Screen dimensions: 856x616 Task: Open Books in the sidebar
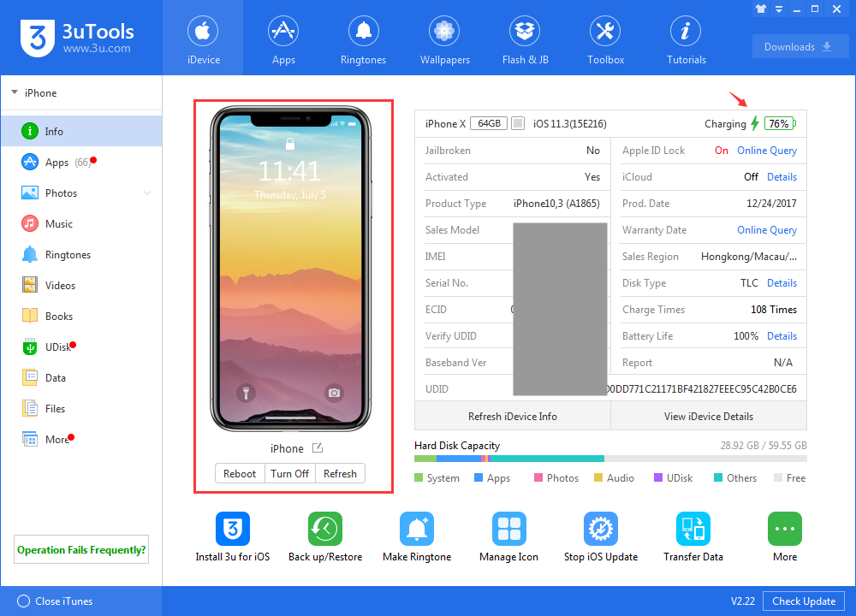81,317
